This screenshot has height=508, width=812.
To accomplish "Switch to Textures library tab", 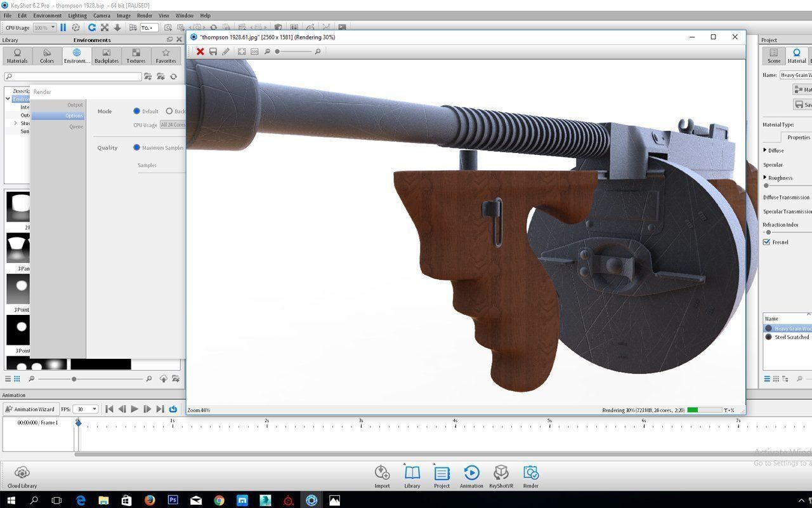I will tap(136, 56).
